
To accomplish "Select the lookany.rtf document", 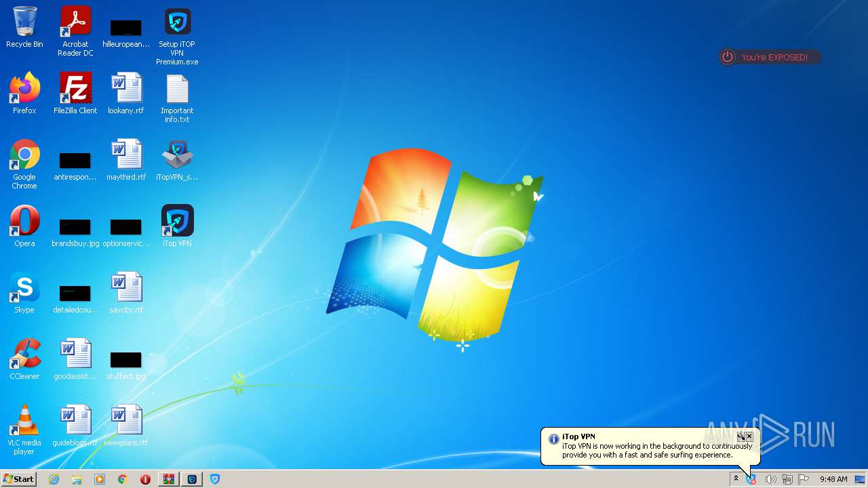I will point(126,94).
